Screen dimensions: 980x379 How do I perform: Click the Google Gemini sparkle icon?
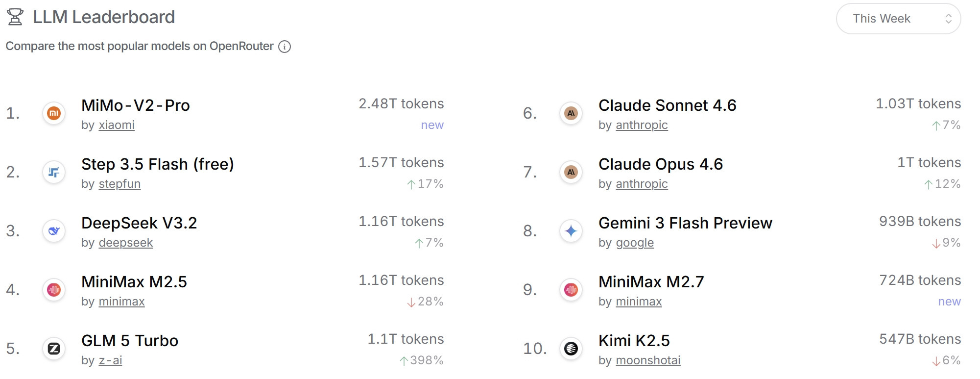pos(571,231)
